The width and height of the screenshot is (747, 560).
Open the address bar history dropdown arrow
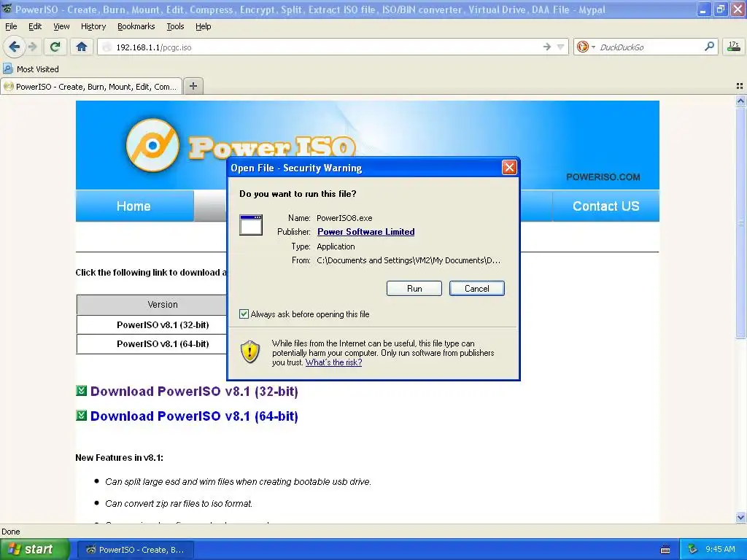point(561,47)
